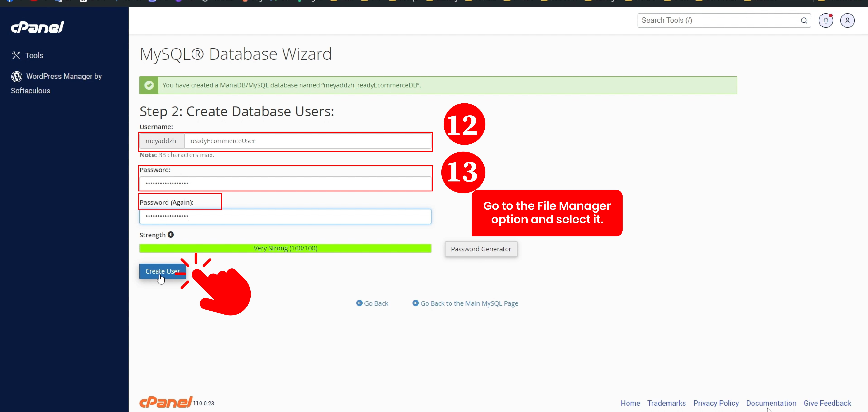Viewport: 868px width, 412px height.
Task: Click the Strength info icon
Action: click(171, 235)
